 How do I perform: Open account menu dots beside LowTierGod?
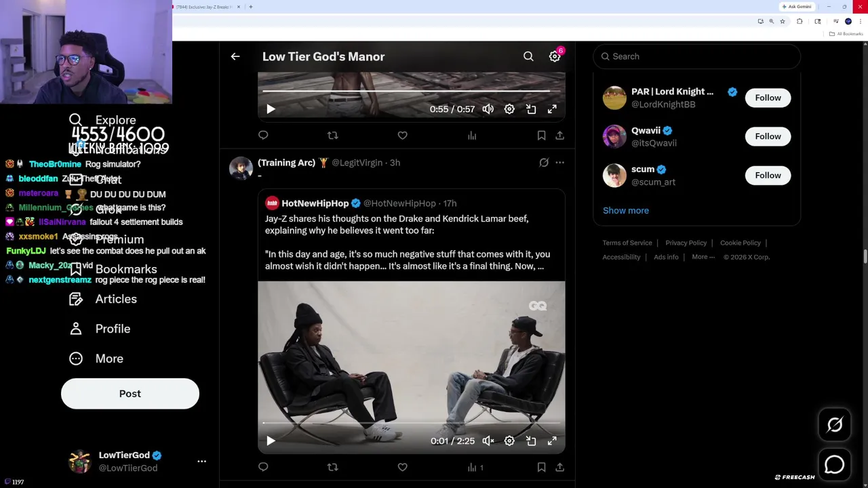pyautogui.click(x=201, y=461)
